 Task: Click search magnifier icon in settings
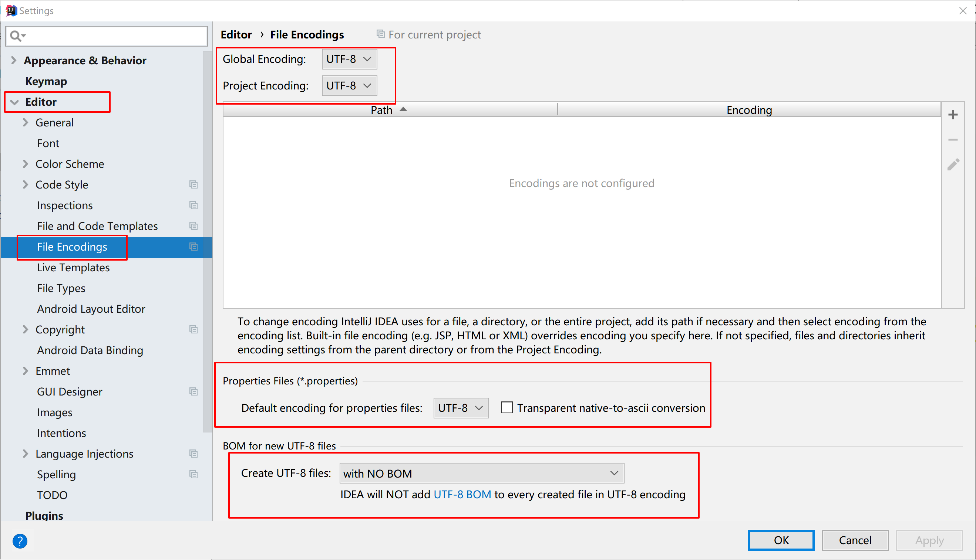pyautogui.click(x=16, y=36)
